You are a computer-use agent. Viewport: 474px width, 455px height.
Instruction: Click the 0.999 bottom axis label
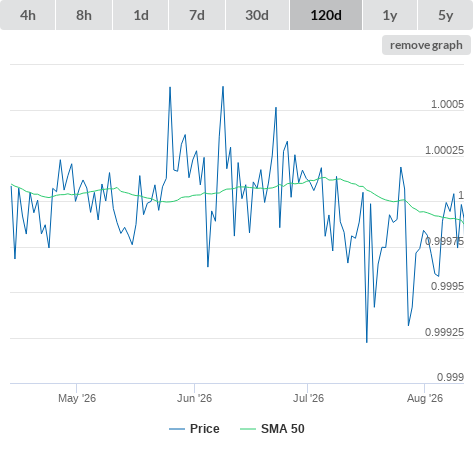450,377
